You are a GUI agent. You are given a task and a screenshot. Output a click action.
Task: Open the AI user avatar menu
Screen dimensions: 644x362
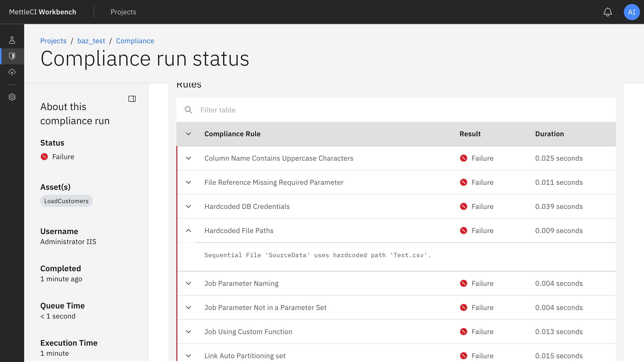click(x=632, y=12)
